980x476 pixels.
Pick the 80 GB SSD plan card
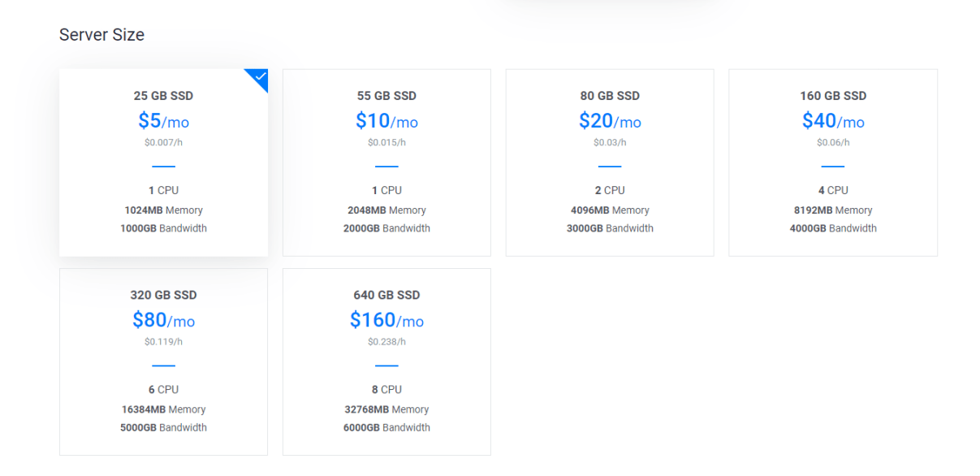pos(610,162)
